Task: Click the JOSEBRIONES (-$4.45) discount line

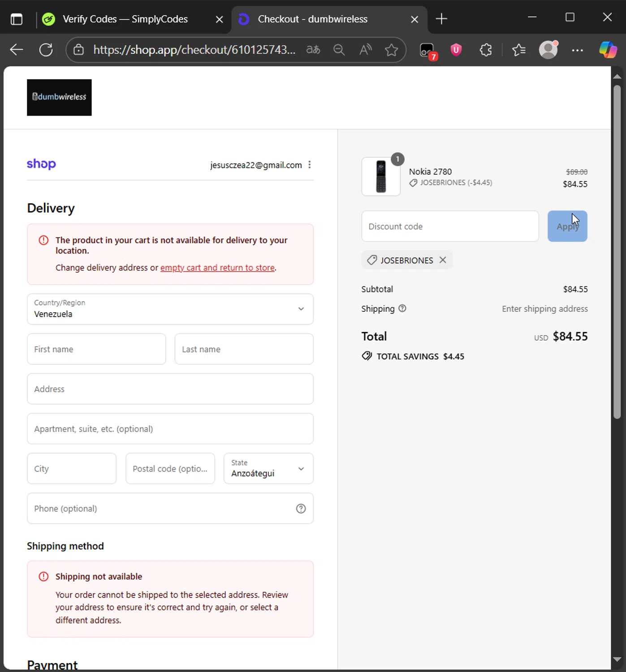Action: tap(450, 183)
